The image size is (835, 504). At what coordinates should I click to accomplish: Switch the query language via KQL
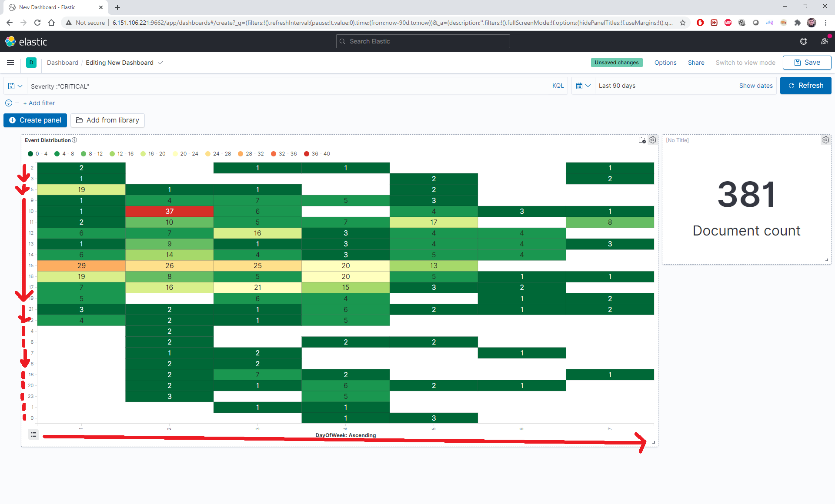[x=558, y=86]
